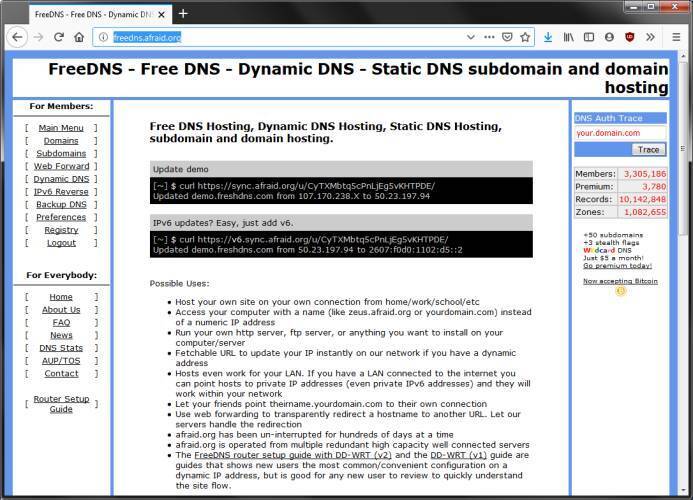This screenshot has height=500, width=693.
Task: Open the Domains link
Action: pos(61,141)
